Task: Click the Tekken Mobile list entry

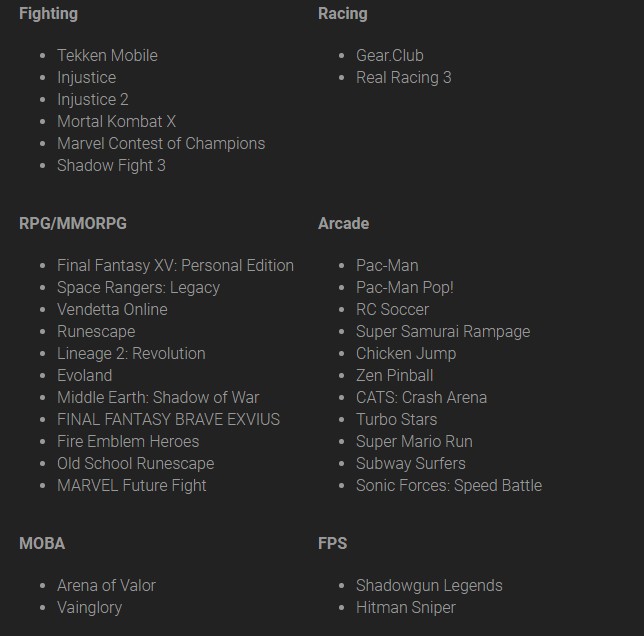Action: coord(107,55)
